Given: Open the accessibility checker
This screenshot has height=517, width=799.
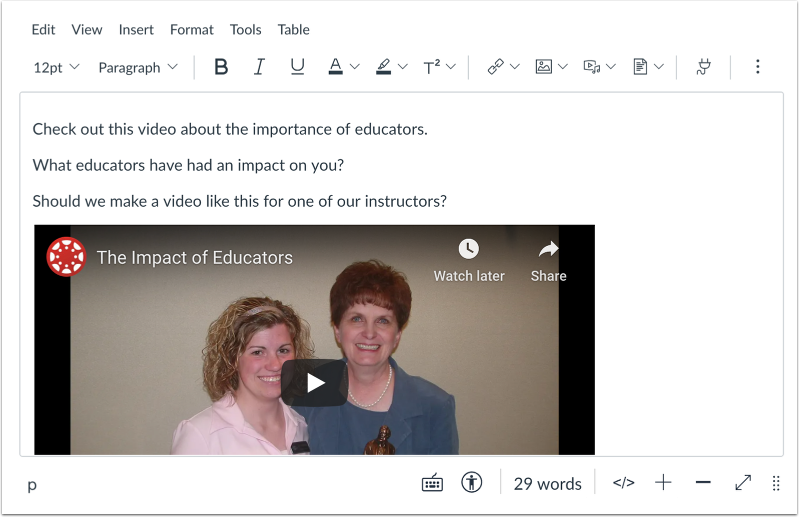Looking at the screenshot, I should [471, 482].
